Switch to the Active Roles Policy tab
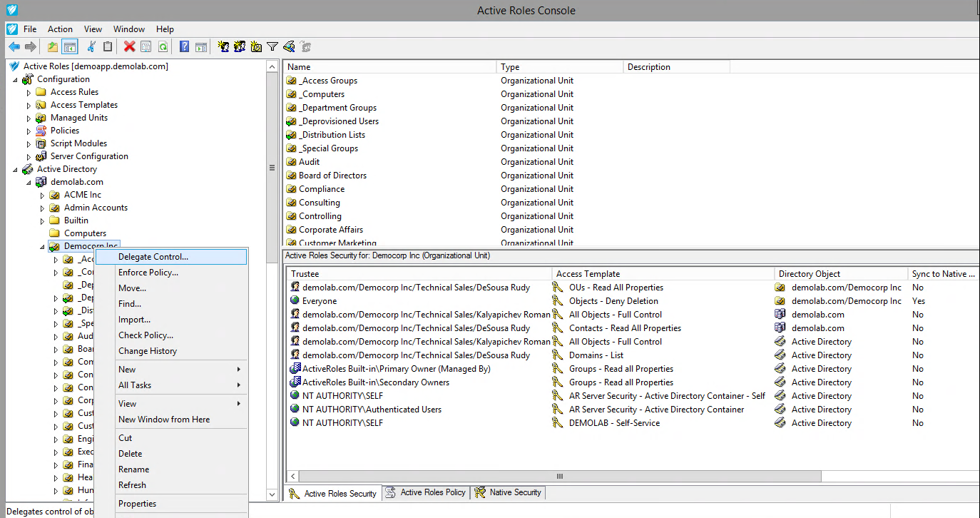Viewport: 980px width, 518px height. [x=426, y=492]
